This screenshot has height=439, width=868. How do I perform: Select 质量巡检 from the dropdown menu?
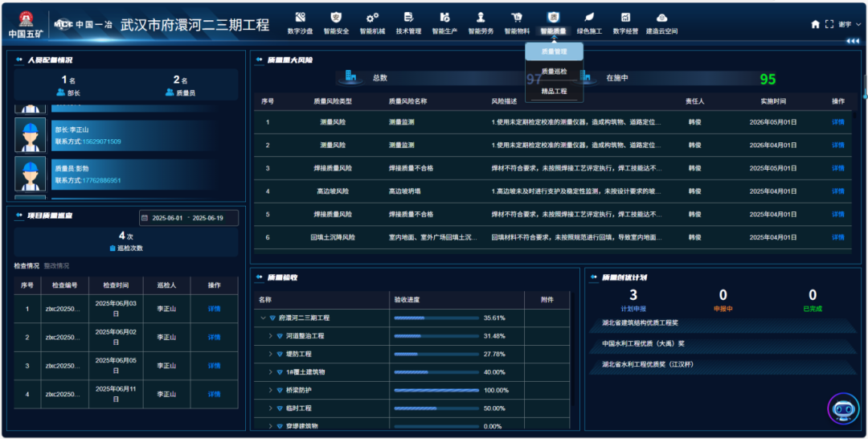(x=554, y=72)
